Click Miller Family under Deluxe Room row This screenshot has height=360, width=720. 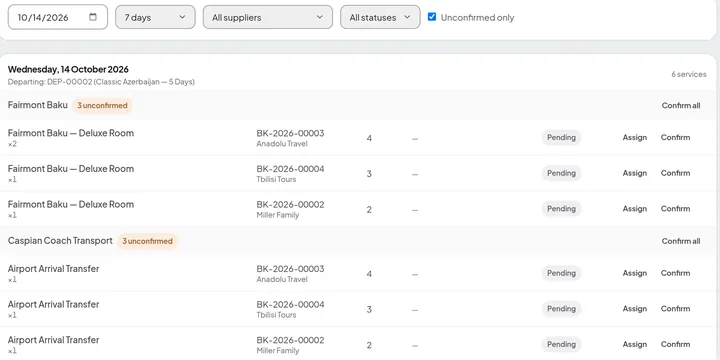pos(278,215)
